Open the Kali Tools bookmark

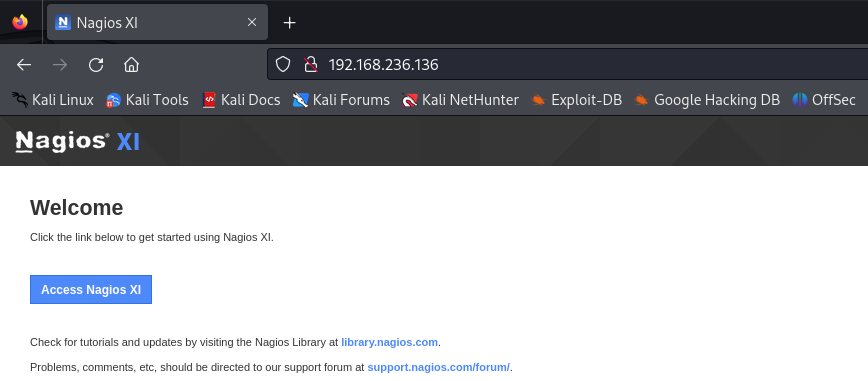[147, 100]
